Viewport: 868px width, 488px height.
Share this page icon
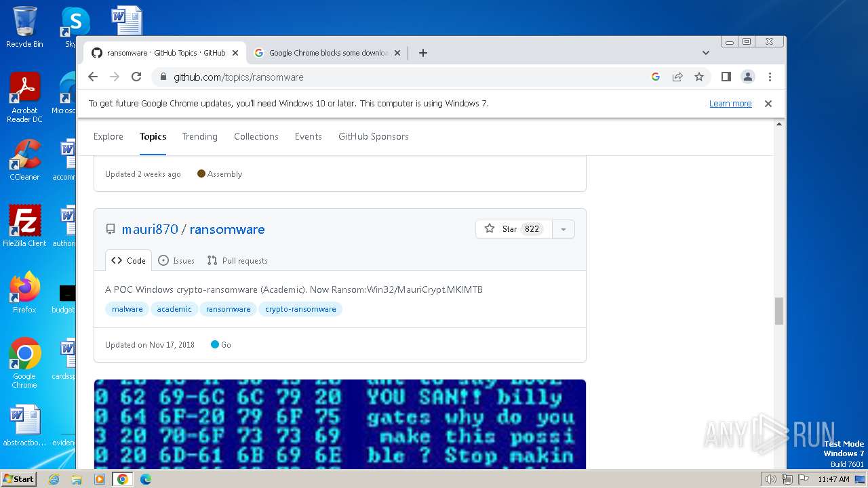pyautogui.click(x=677, y=77)
